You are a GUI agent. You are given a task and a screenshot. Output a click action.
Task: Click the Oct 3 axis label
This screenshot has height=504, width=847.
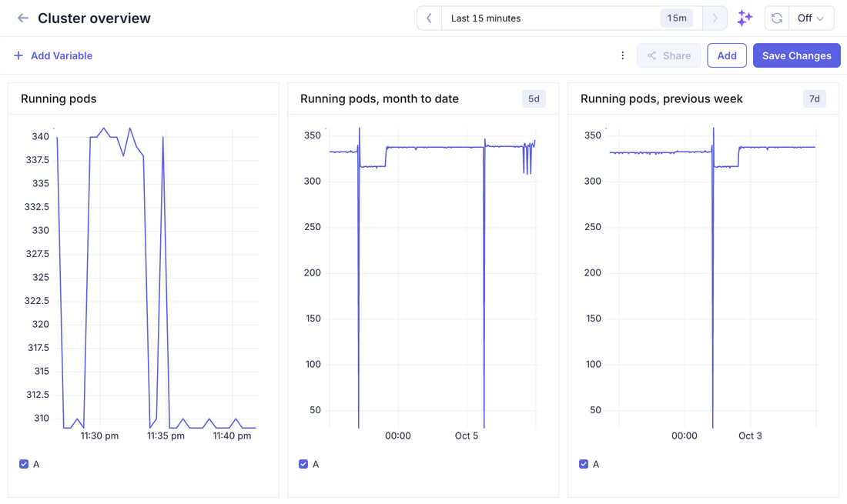point(750,436)
